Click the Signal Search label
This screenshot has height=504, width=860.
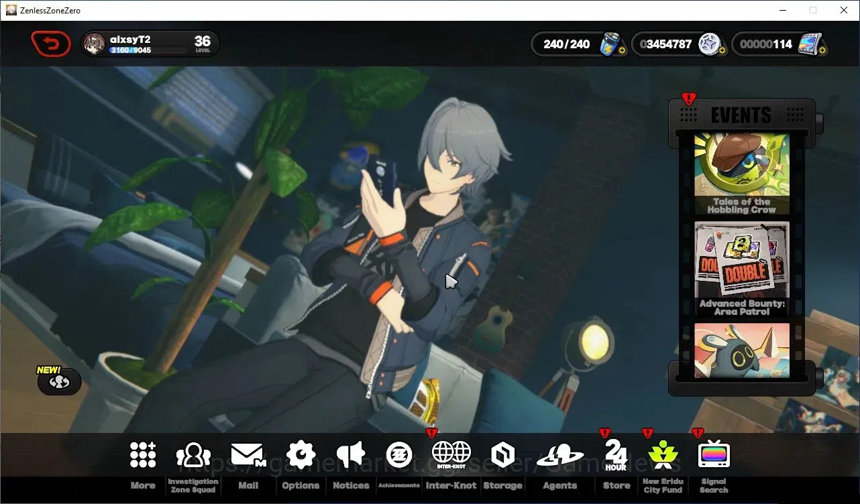[714, 485]
